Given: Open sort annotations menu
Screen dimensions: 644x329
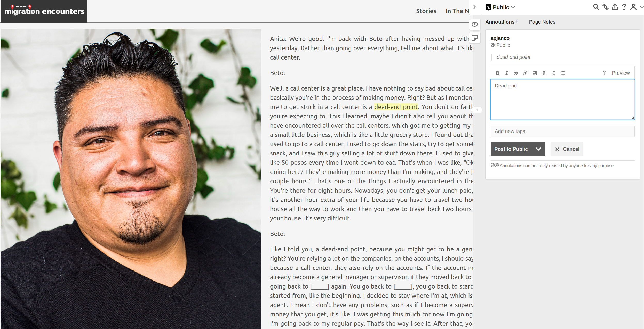Looking at the screenshot, I should 606,7.
